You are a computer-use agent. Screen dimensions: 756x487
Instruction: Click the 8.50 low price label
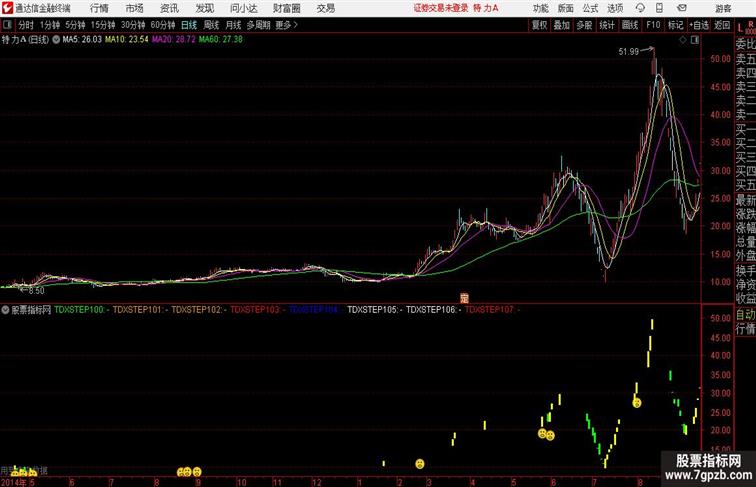(x=36, y=291)
